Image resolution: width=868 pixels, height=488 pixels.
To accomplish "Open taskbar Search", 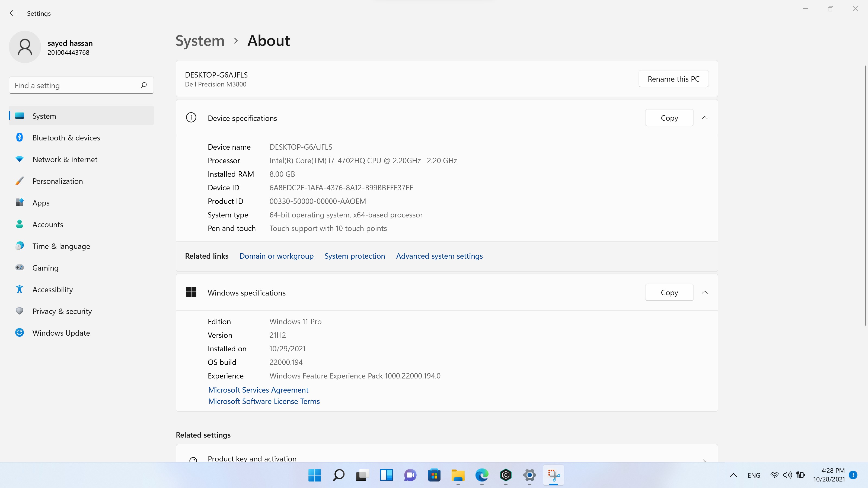I will 338,475.
